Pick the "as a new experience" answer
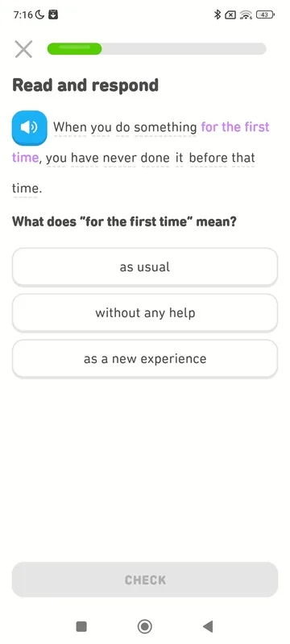 tap(145, 359)
